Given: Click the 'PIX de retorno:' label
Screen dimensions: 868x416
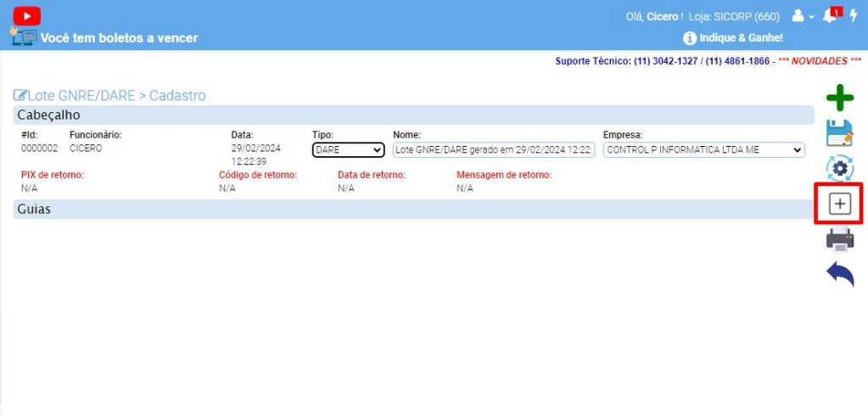Looking at the screenshot, I should [x=53, y=175].
